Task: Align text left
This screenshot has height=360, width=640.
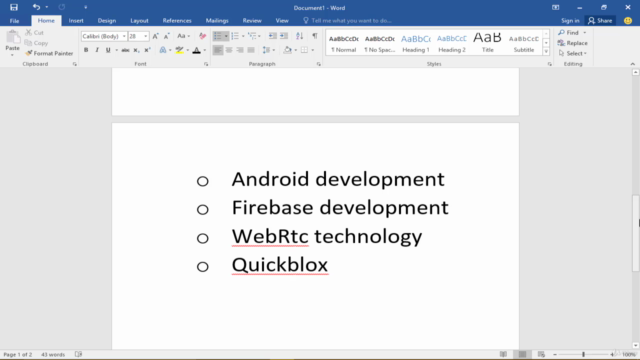Action: tap(218, 50)
